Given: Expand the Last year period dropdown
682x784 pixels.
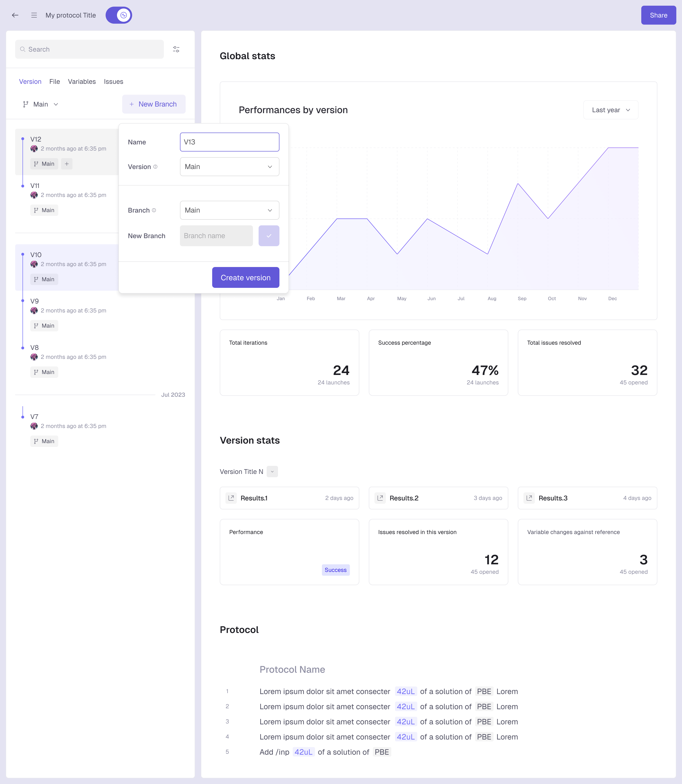Looking at the screenshot, I should (x=610, y=110).
